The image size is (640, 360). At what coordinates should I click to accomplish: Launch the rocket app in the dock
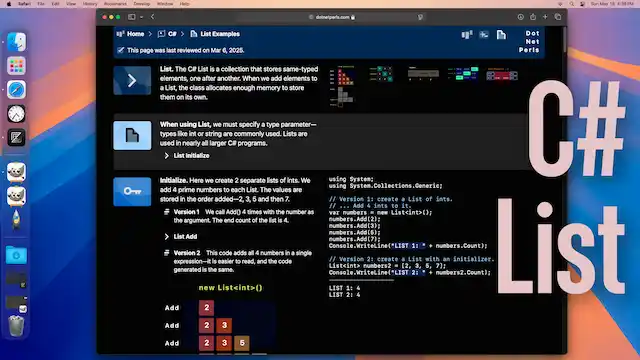click(x=16, y=220)
